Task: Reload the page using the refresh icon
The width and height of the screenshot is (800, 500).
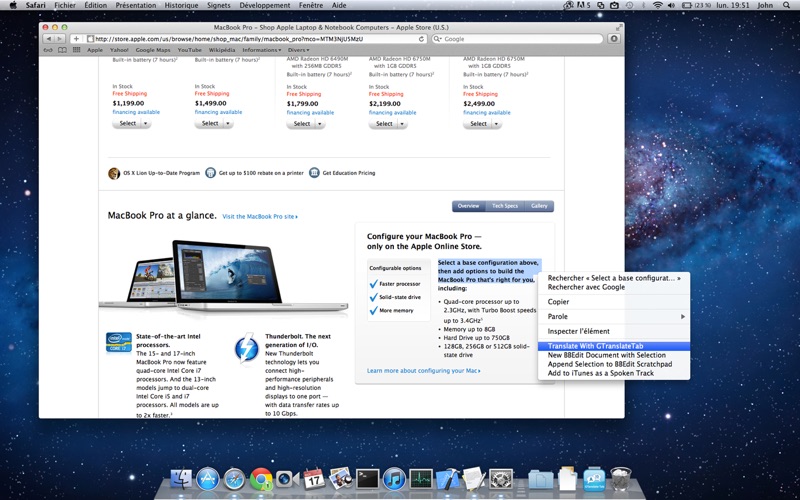Action: [421, 39]
